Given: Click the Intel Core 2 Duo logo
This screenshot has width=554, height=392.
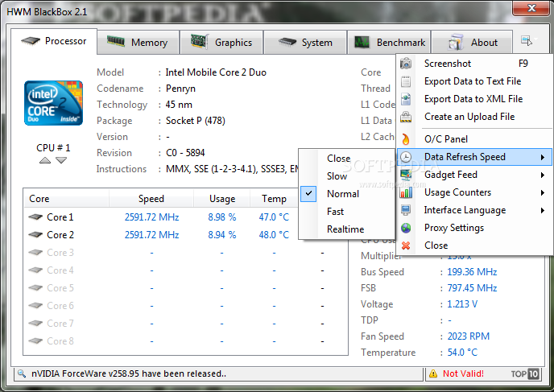Looking at the screenshot, I should (53, 103).
